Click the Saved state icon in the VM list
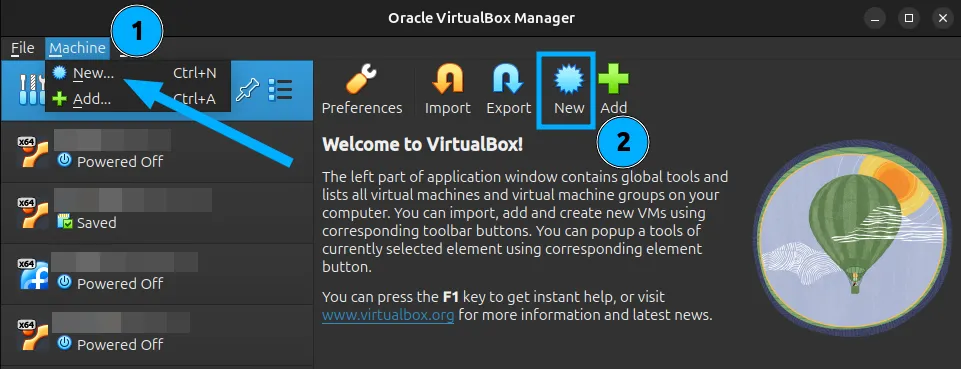This screenshot has width=961, height=369. (64, 222)
